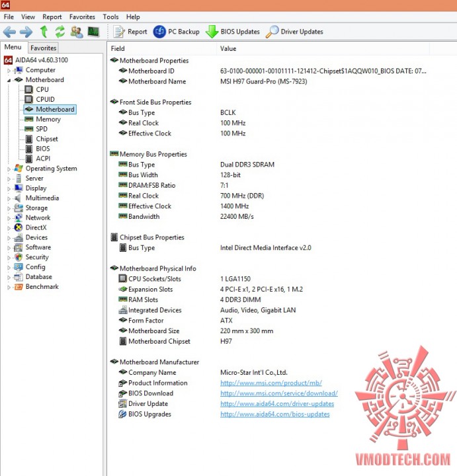Viewport: 457px width, 476px height.
Task: Refresh with the green circular arrows icon
Action: click(60, 32)
